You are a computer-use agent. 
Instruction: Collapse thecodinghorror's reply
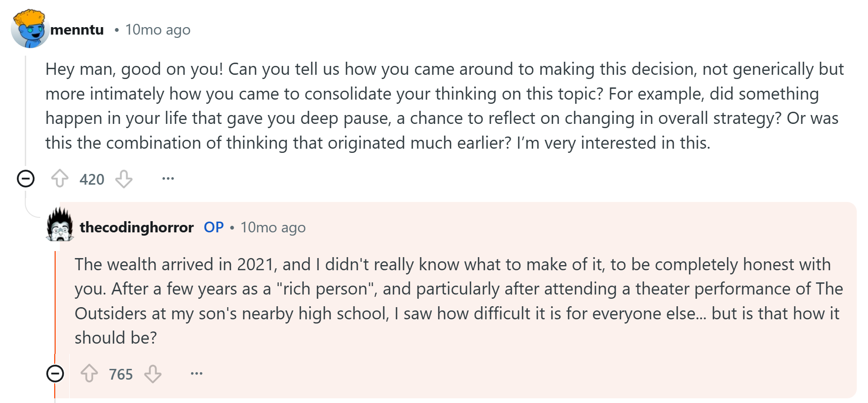click(56, 374)
